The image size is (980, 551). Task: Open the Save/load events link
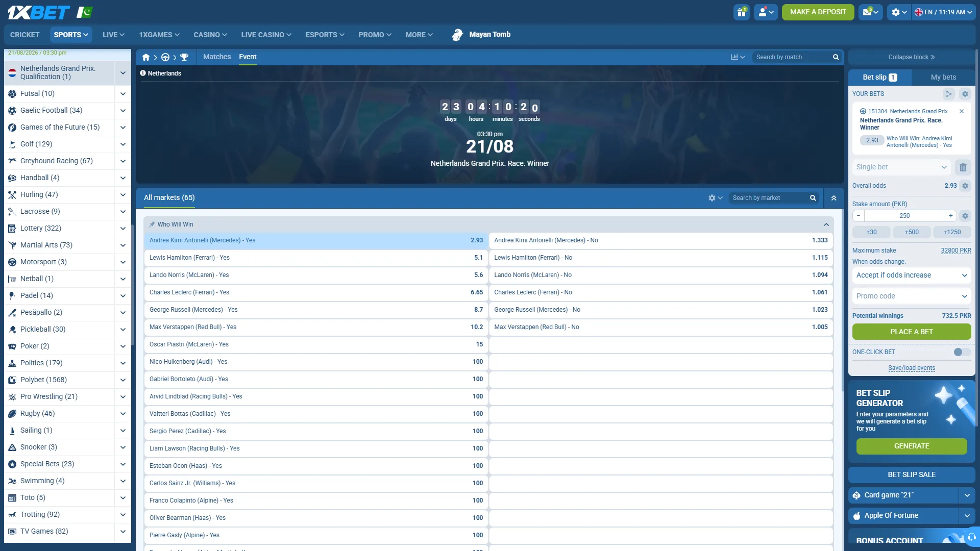click(x=912, y=368)
